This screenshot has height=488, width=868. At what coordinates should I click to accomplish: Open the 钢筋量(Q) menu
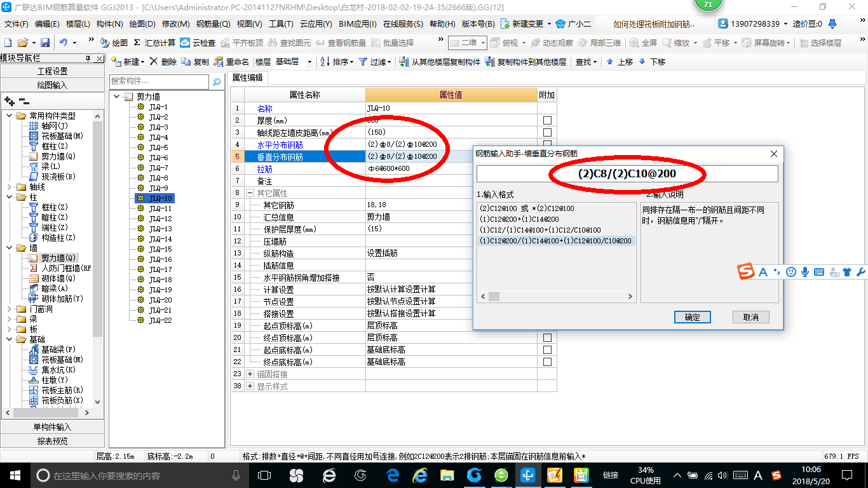[x=213, y=24]
